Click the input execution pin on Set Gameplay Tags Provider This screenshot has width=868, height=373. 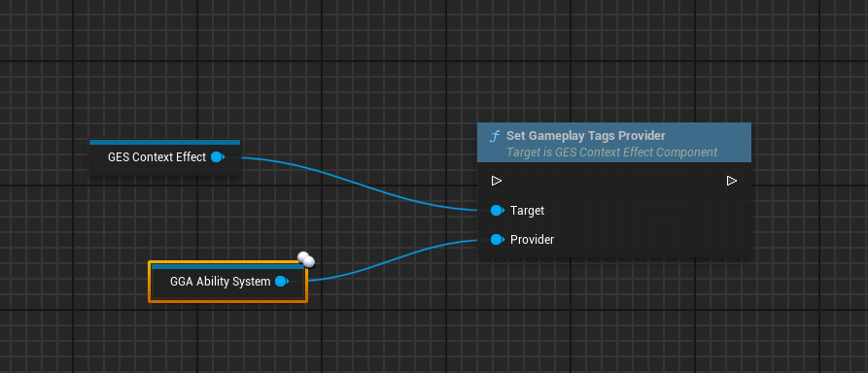point(497,181)
